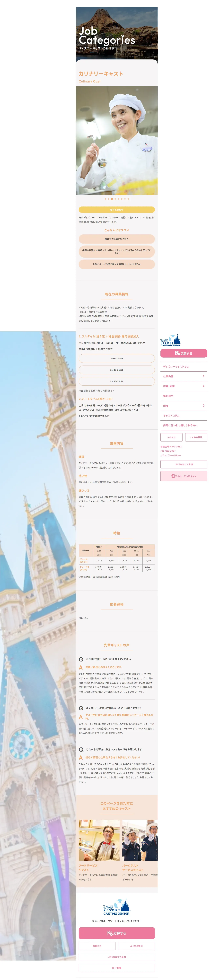Open the フードサービスキャスト photo card
The height and width of the screenshot is (980, 210).
(99, 840)
